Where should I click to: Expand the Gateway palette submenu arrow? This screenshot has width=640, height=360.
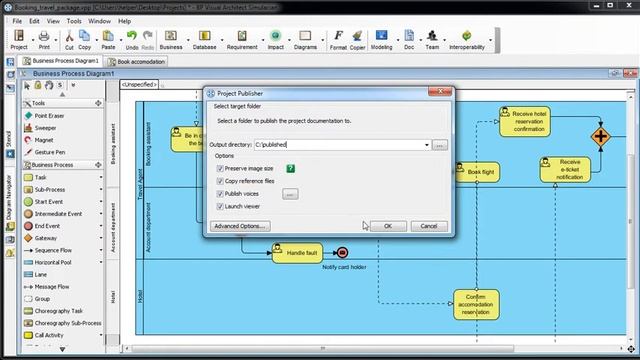101,238
